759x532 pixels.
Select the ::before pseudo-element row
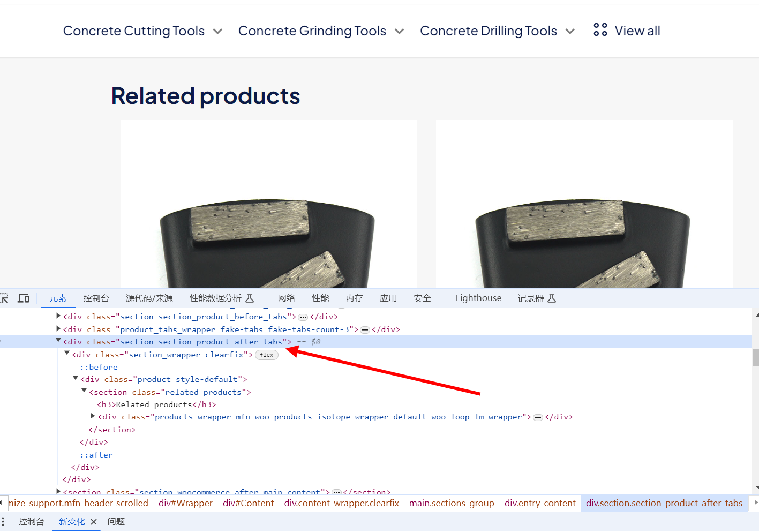99,367
